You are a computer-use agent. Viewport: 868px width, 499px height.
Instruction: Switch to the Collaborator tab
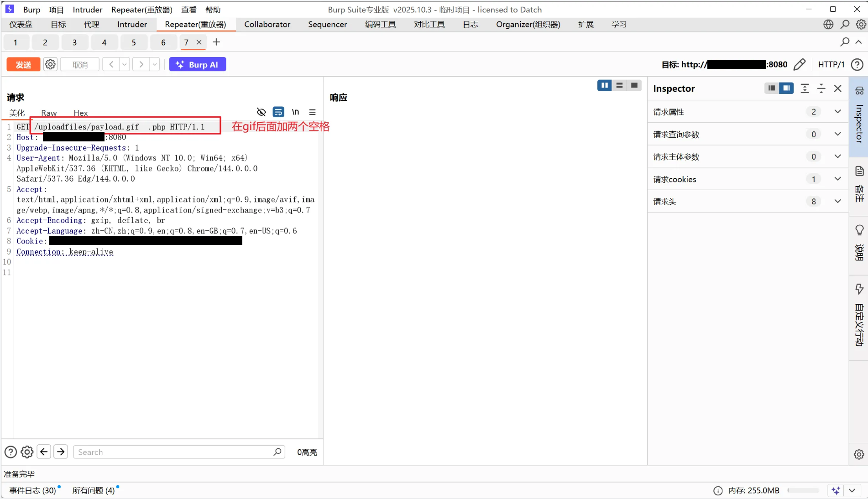267,24
